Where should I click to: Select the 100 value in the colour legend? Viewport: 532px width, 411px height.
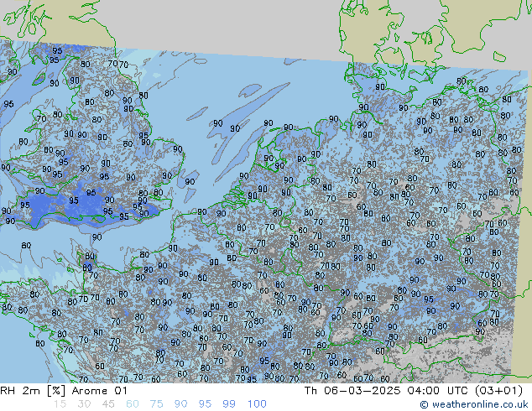[257, 404]
